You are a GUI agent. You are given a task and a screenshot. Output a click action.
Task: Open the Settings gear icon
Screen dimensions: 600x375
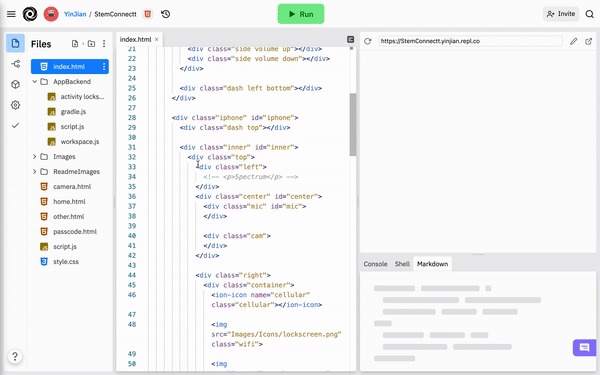(x=15, y=104)
